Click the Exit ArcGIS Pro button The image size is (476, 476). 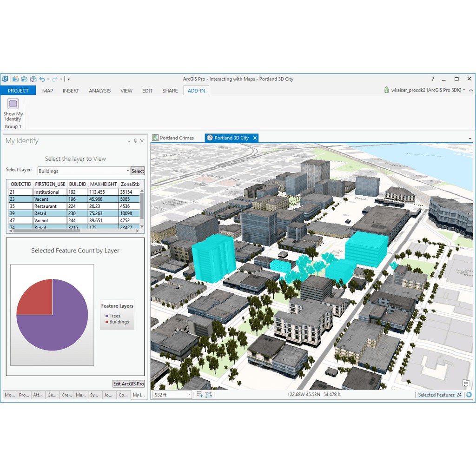point(128,383)
